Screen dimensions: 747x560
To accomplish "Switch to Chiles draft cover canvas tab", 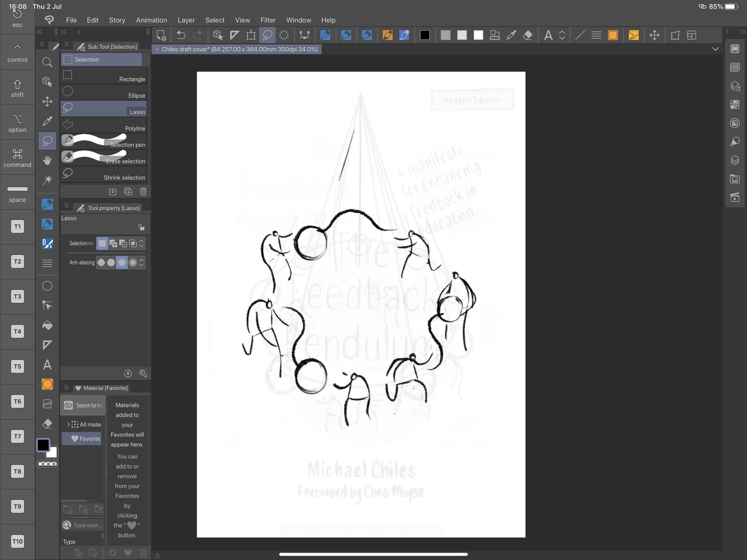I will [237, 49].
